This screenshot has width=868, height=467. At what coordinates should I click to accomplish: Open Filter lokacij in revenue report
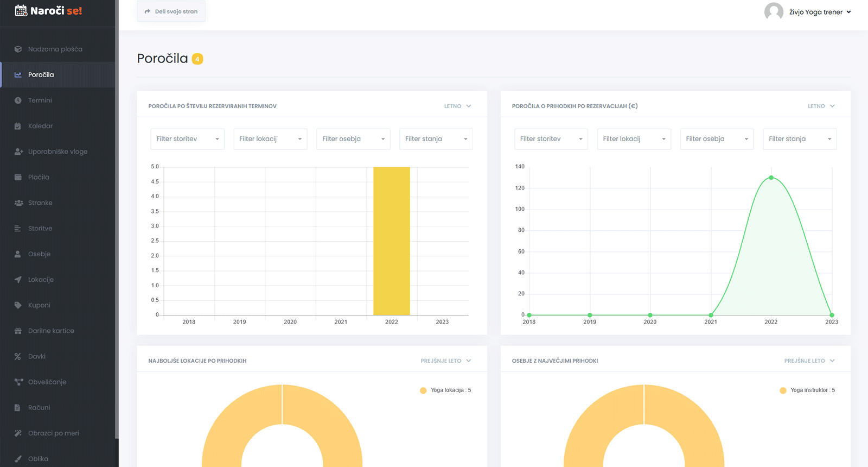[x=634, y=139]
